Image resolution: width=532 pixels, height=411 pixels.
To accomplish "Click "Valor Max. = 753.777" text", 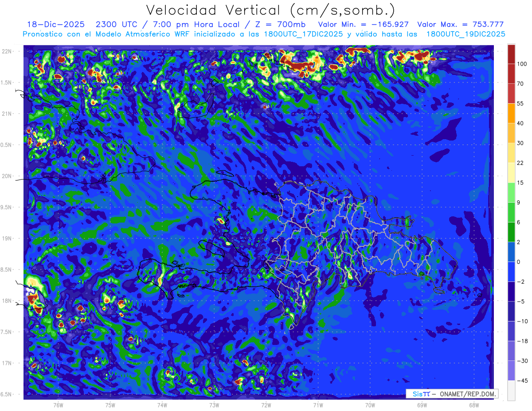I will pos(460,24).
